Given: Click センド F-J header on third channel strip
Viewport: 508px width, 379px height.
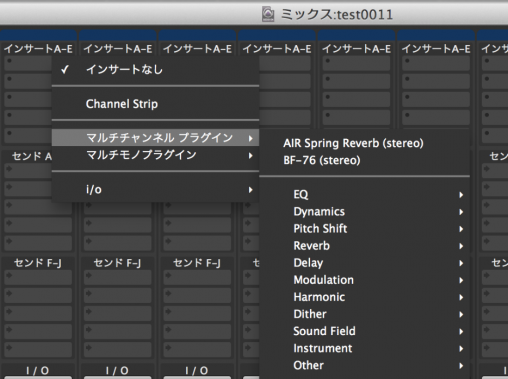Looking at the screenshot, I should coord(197,263).
